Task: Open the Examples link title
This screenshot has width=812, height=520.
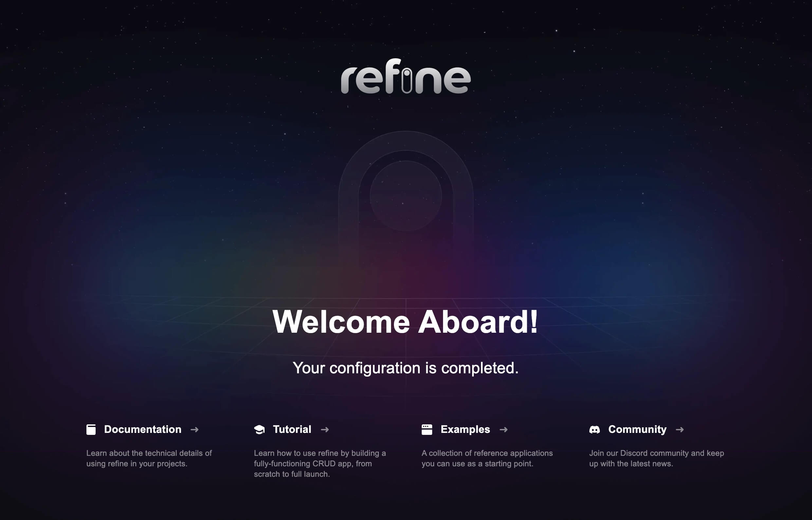Action: (465, 430)
